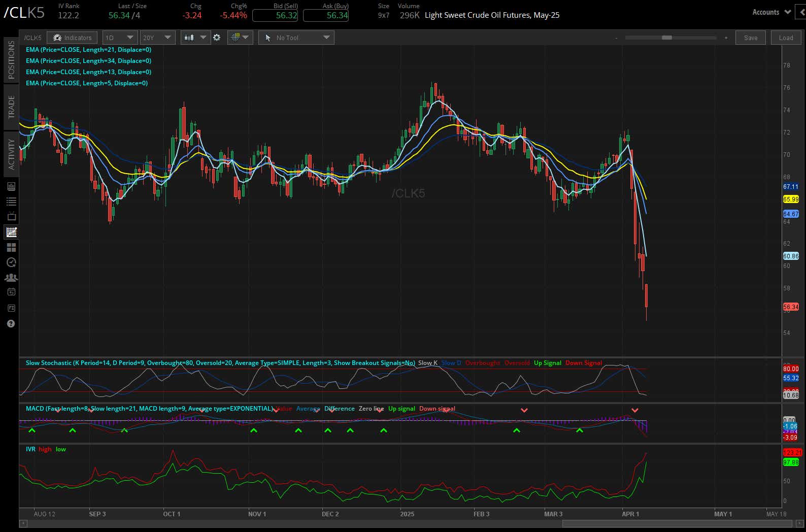Open the help question mark icon
806x532 pixels.
click(11, 323)
